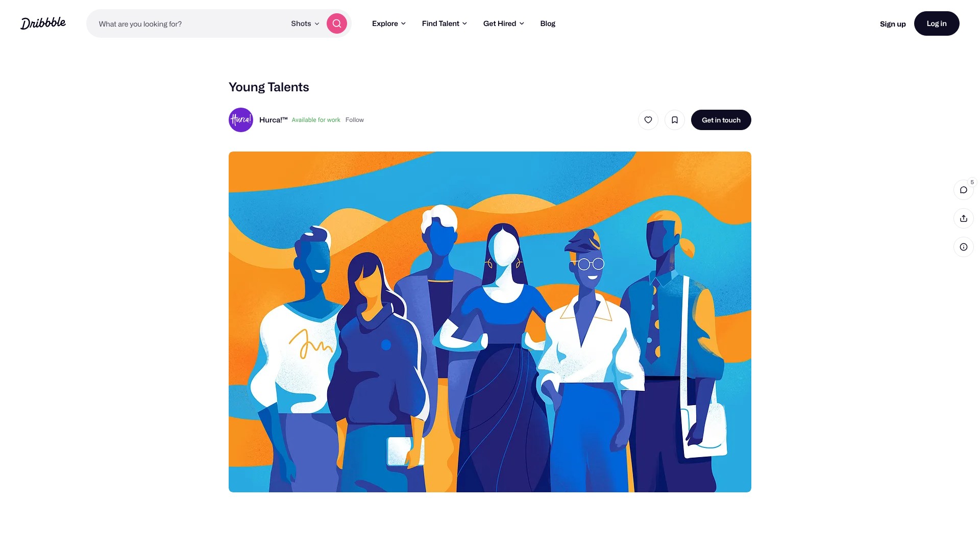Open the Young Talents illustration image
Viewport: 980px width, 551px height.
point(490,322)
